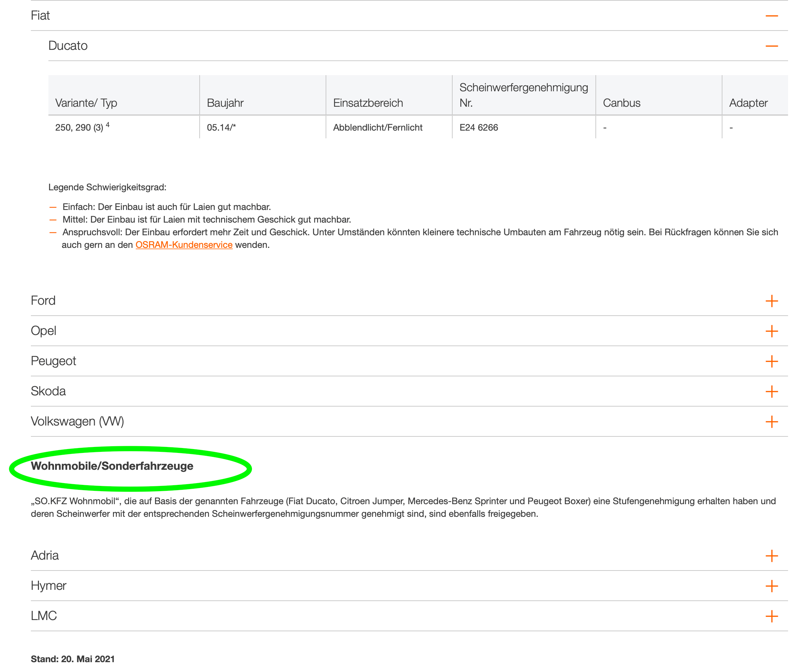The image size is (807, 672).
Task: Click the Volkswagen (VW) heading text
Action: coord(77,421)
